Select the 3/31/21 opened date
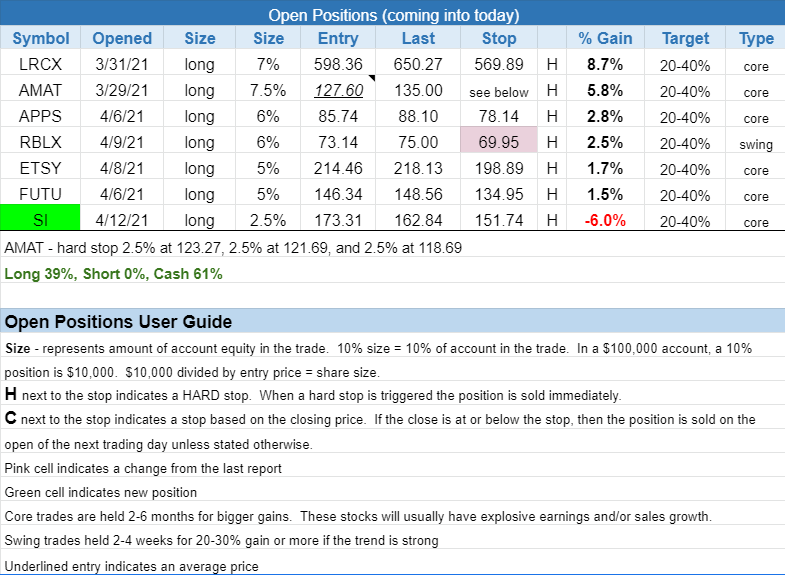 coord(122,64)
